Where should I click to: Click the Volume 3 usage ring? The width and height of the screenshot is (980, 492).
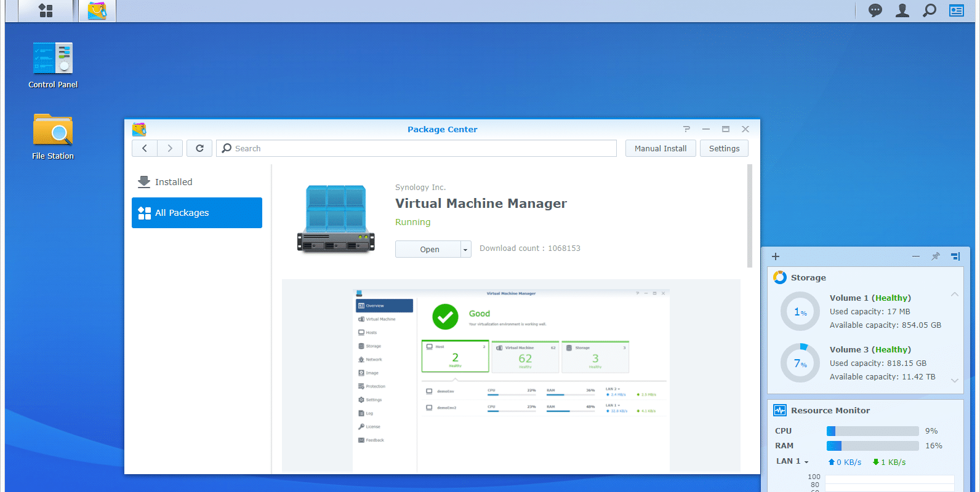pyautogui.click(x=800, y=363)
